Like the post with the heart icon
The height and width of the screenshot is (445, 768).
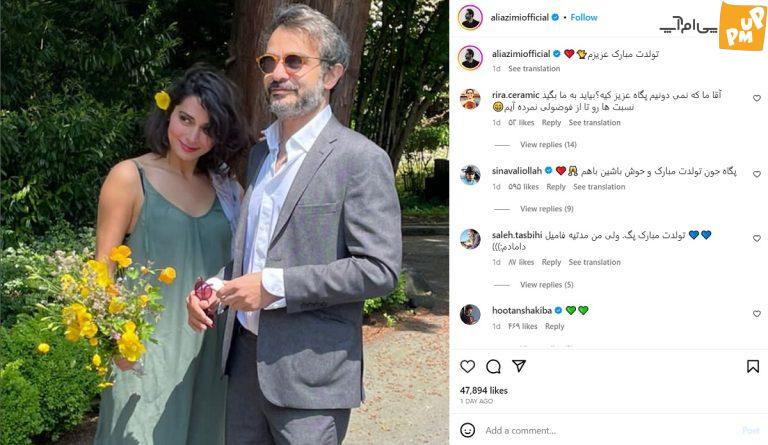(x=468, y=367)
